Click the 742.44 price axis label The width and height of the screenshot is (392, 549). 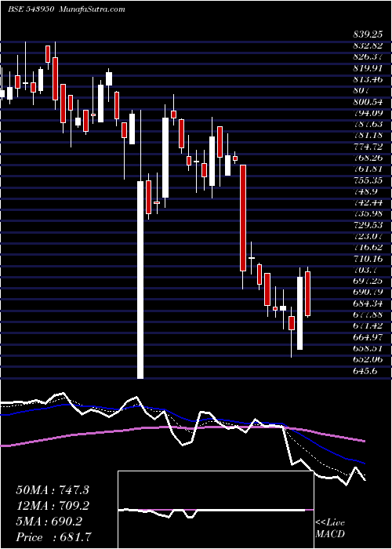tap(368, 202)
